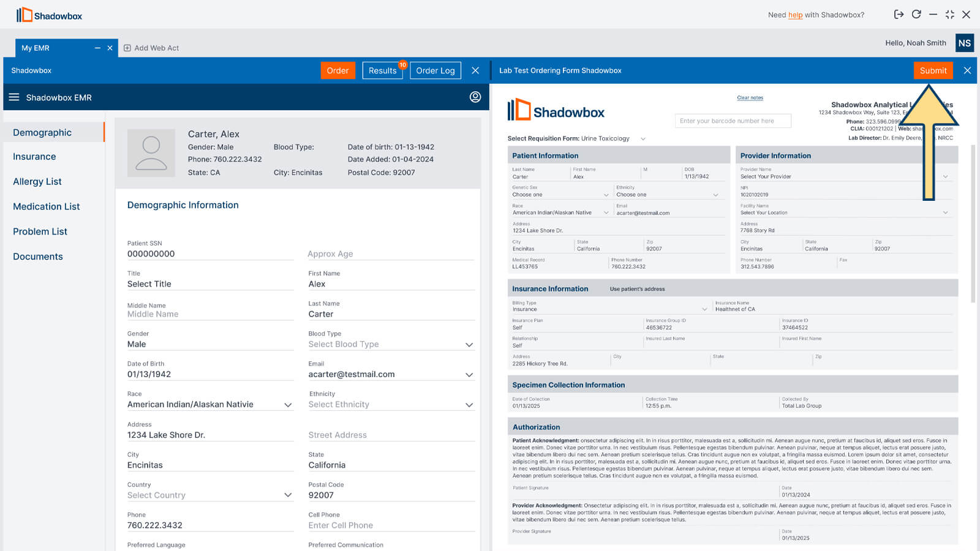Click the Add Web Act plus icon

(127, 48)
